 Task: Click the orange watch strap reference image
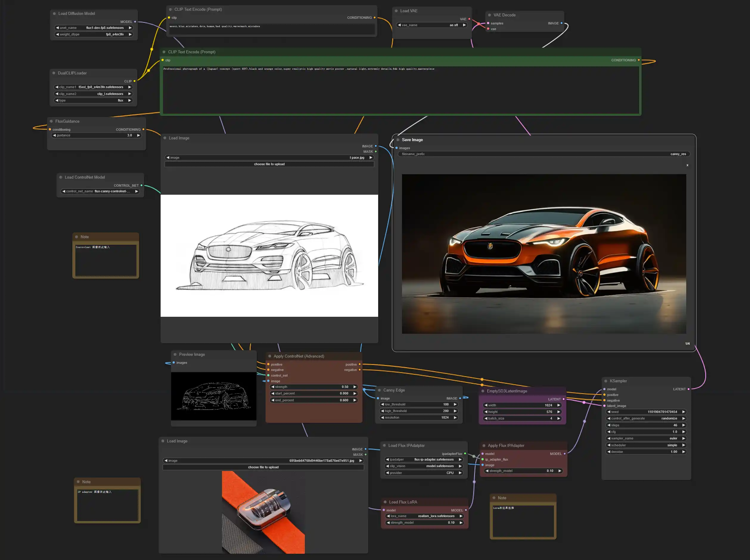click(x=263, y=512)
